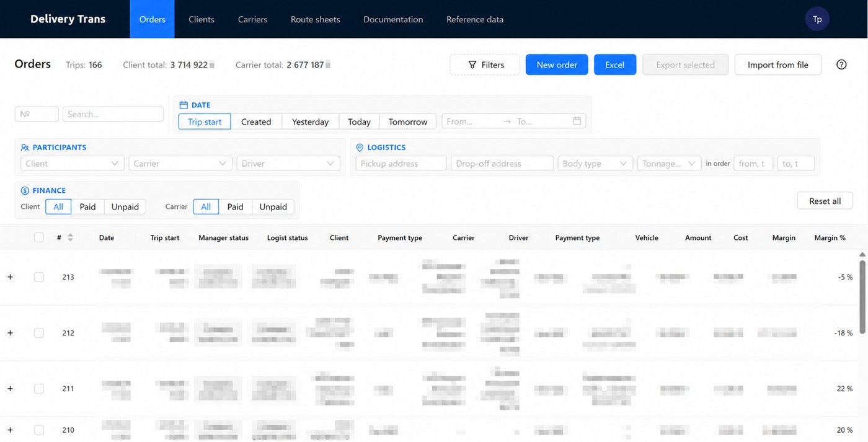Click the Tp user avatar
This screenshot has height=442, width=868.
817,19
